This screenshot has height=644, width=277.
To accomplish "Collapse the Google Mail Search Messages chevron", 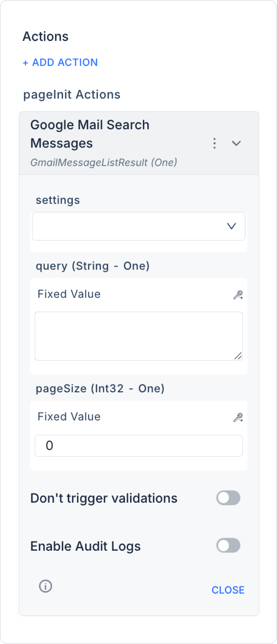I will pyautogui.click(x=236, y=143).
